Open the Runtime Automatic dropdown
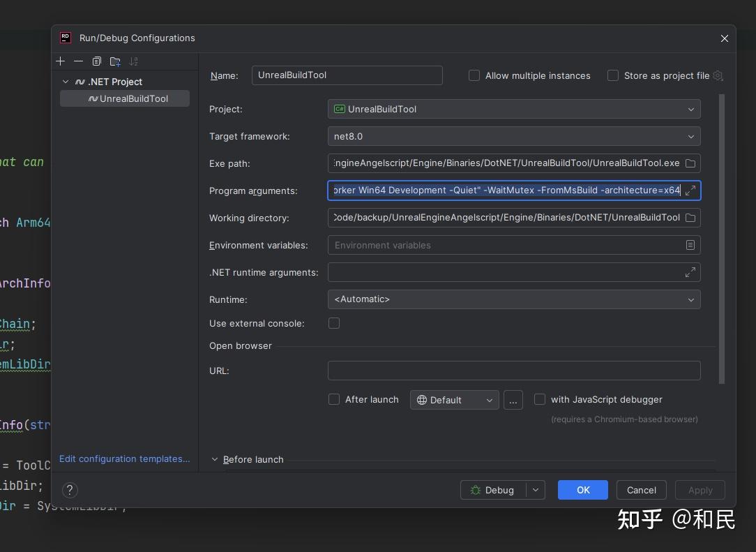Screen dimensions: 756x552 [514, 299]
